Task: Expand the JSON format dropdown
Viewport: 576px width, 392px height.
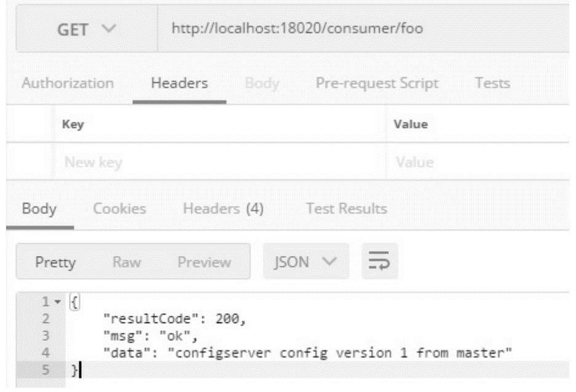Action: (306, 263)
